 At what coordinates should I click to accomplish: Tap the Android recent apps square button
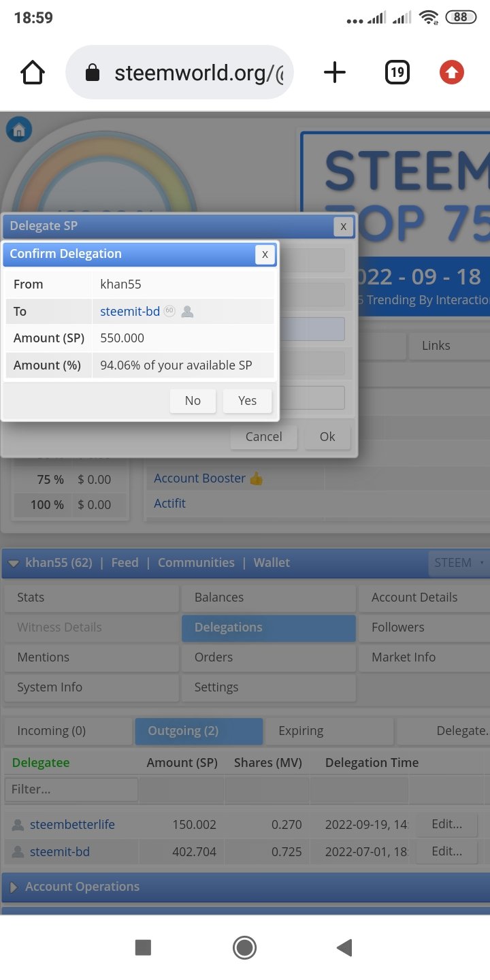pyautogui.click(x=143, y=947)
